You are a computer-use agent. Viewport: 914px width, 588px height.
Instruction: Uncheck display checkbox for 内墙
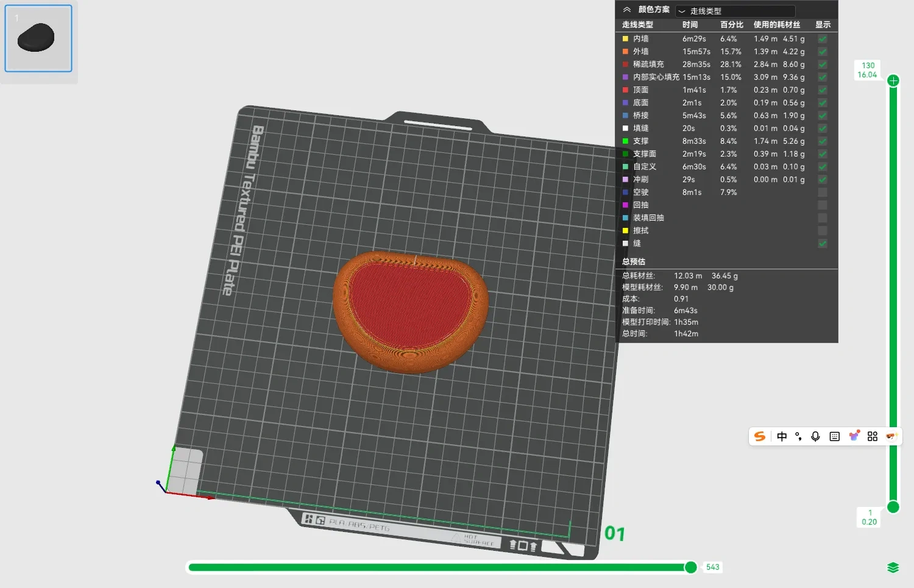click(x=823, y=38)
